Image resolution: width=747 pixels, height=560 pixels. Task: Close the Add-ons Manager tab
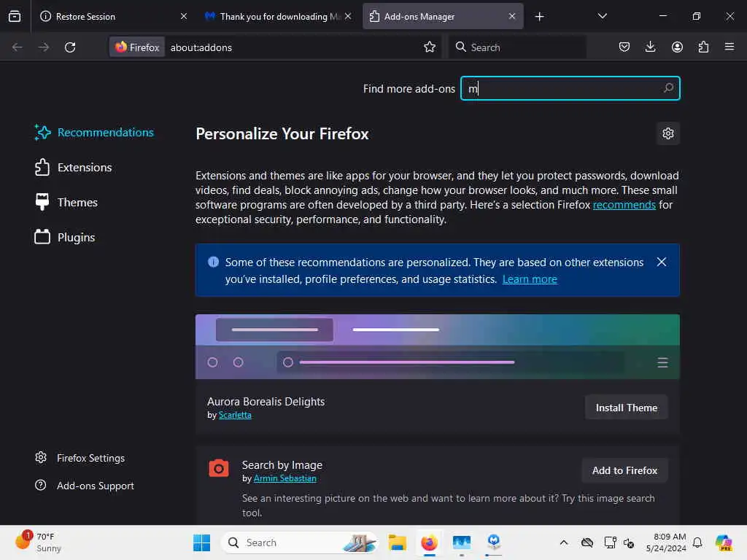[x=512, y=16]
